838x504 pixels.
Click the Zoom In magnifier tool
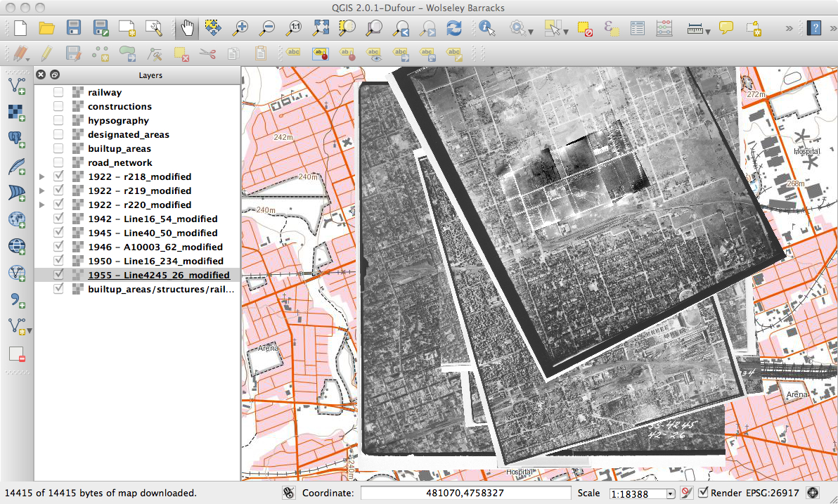[x=240, y=28]
